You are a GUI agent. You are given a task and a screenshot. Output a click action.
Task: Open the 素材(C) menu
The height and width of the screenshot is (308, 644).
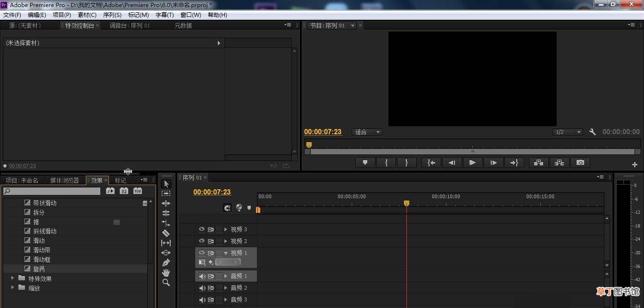pyautogui.click(x=87, y=15)
